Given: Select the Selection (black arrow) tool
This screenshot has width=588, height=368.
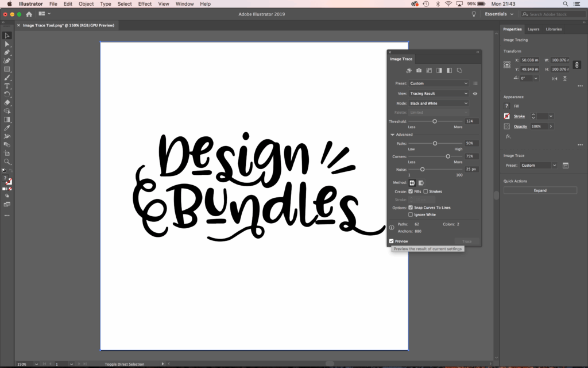Looking at the screenshot, I should (x=7, y=36).
